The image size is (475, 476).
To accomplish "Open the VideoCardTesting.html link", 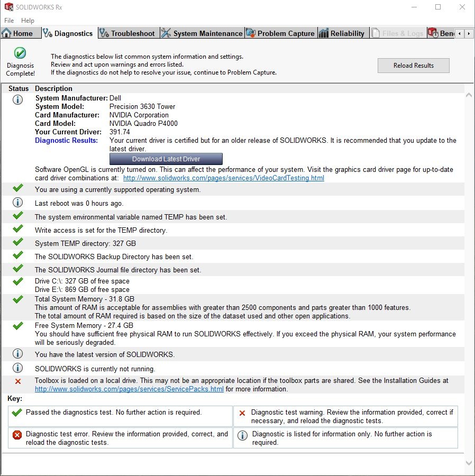I will (224, 178).
